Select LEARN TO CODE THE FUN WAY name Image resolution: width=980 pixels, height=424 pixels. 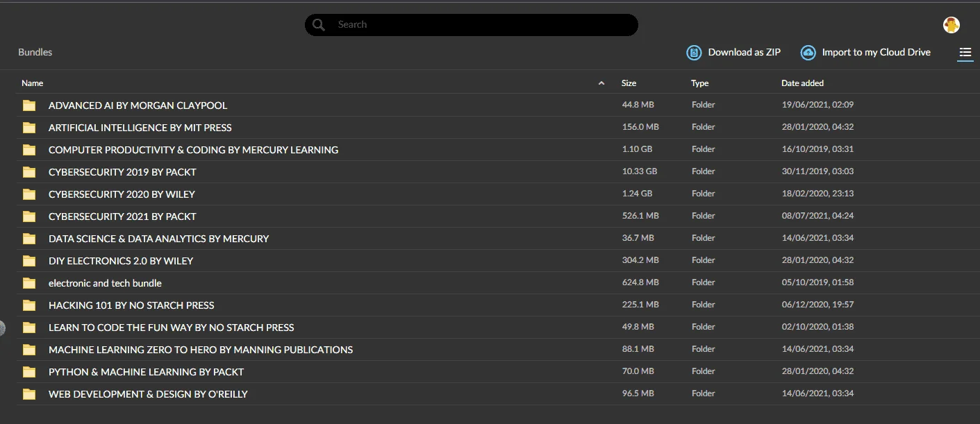point(172,328)
